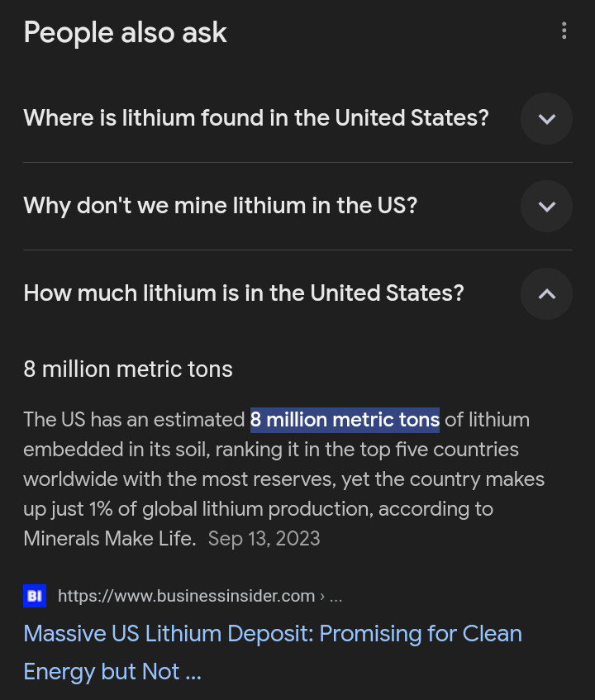Image resolution: width=595 pixels, height=700 pixels.
Task: Click the question "How much lithium is in the United States?"
Action: pos(243,293)
